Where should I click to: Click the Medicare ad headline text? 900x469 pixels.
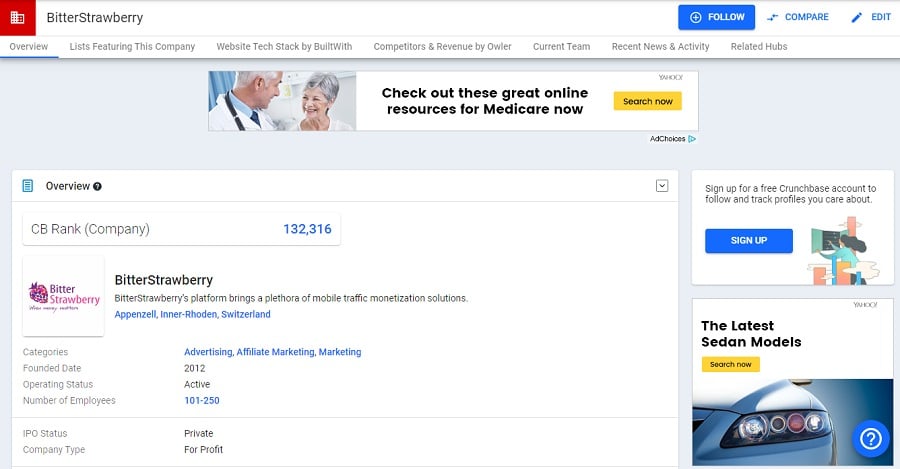tap(484, 101)
